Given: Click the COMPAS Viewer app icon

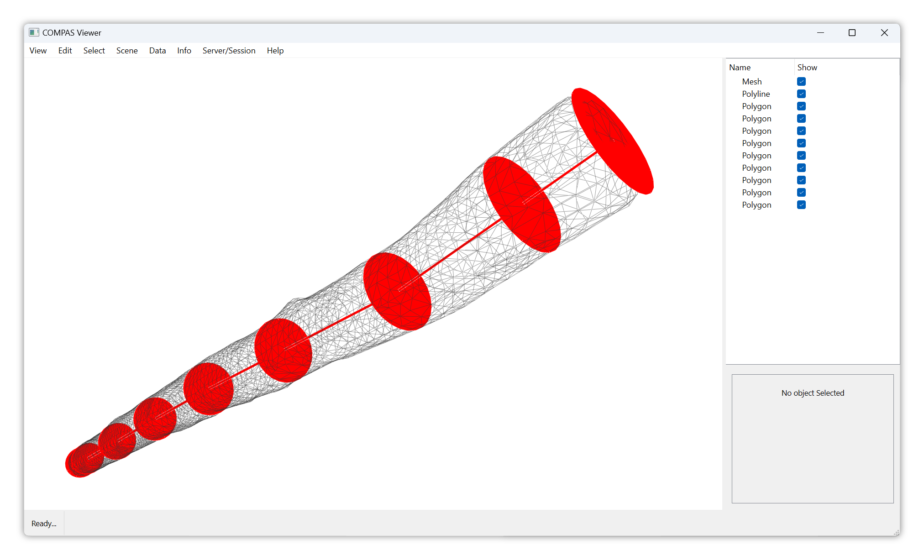Looking at the screenshot, I should [x=34, y=31].
